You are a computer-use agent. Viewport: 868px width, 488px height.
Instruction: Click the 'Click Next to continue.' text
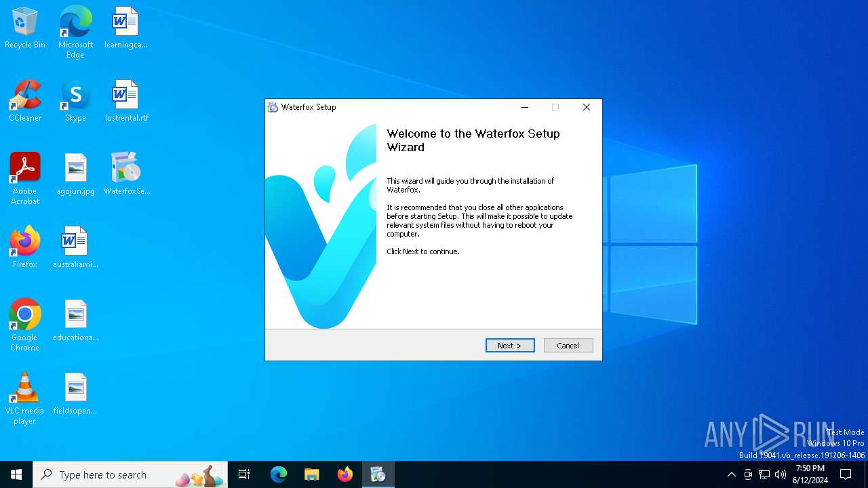(423, 251)
